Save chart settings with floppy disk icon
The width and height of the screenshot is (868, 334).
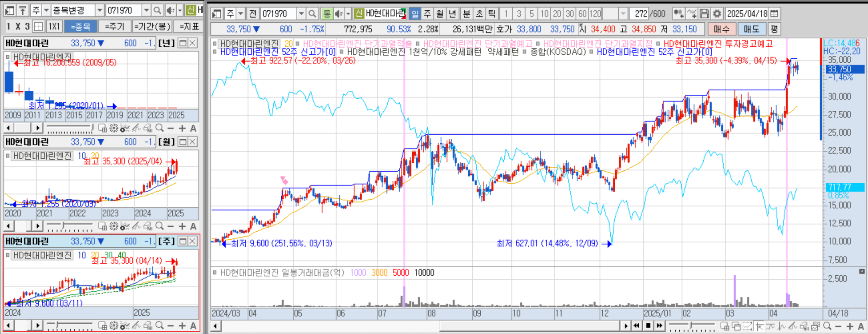click(x=704, y=14)
